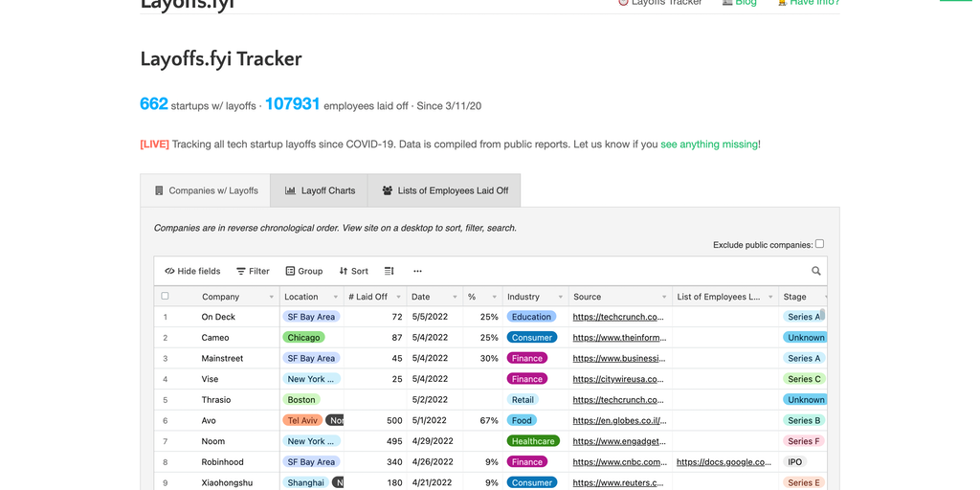980x490 pixels.
Task: Open the Blog link in top navigation
Action: click(x=740, y=3)
